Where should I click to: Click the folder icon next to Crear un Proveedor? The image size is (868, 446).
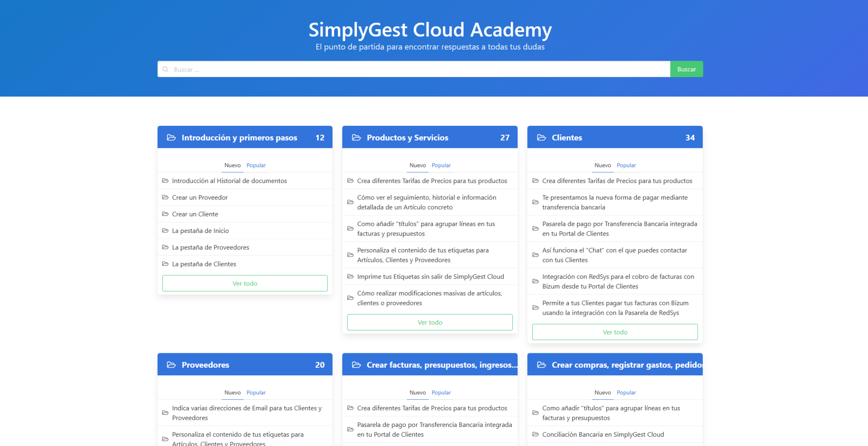(x=165, y=197)
